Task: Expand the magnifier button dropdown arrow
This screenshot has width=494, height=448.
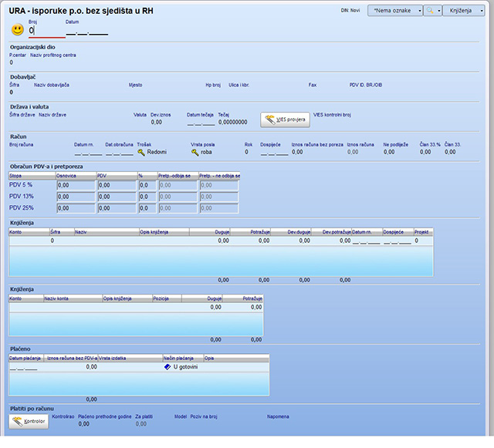Action: click(438, 11)
